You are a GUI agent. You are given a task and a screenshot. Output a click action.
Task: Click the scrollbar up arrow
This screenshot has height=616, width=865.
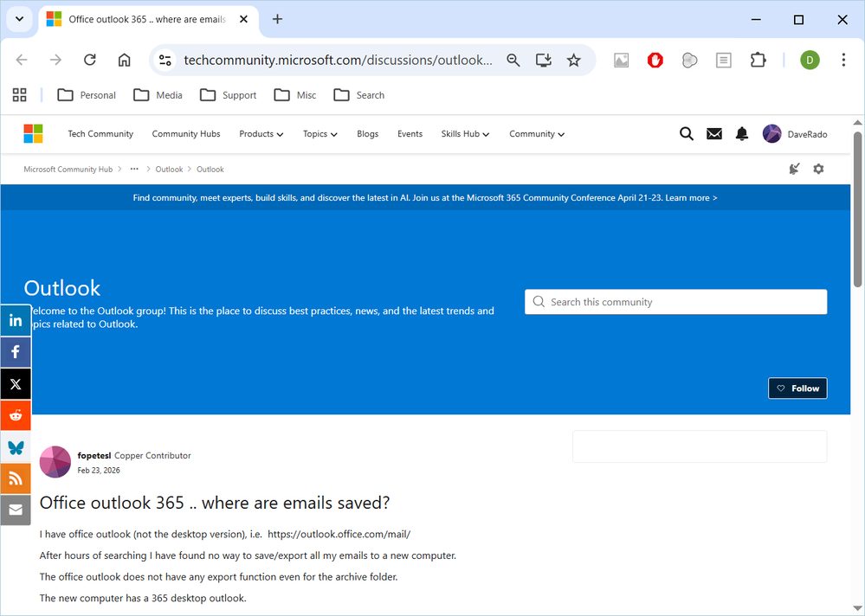point(857,122)
